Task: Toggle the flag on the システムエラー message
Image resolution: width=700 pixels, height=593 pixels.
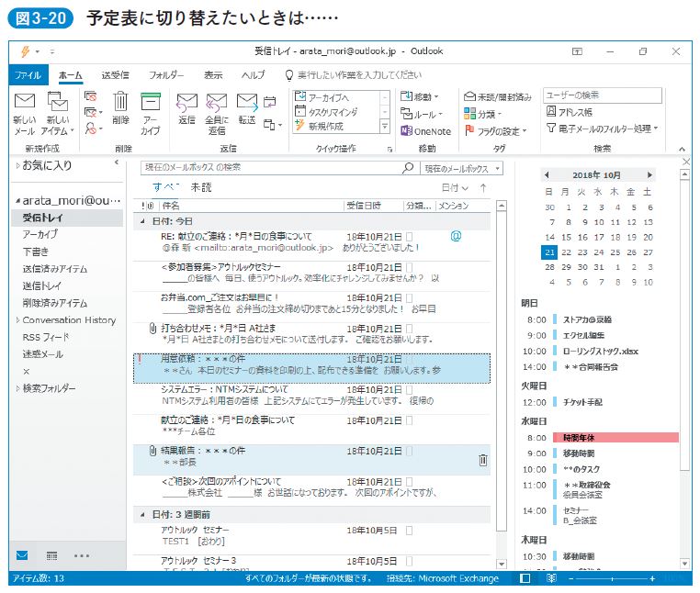Action: (x=409, y=389)
